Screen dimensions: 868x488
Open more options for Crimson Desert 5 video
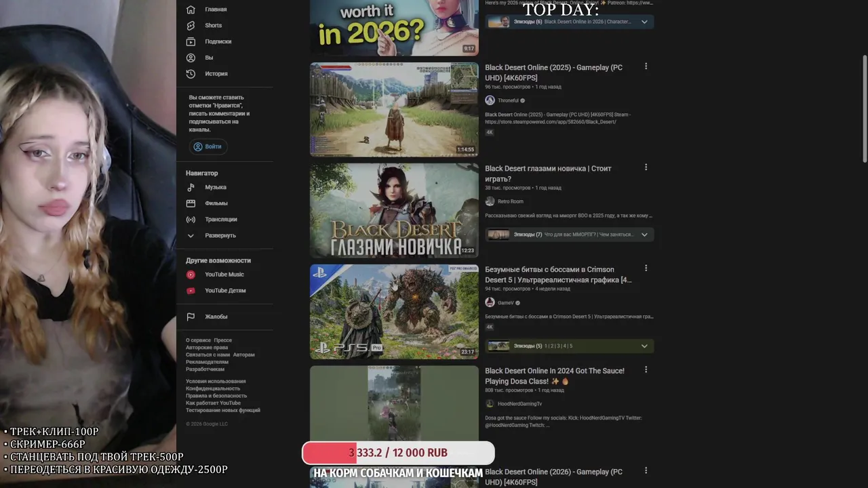[646, 268]
